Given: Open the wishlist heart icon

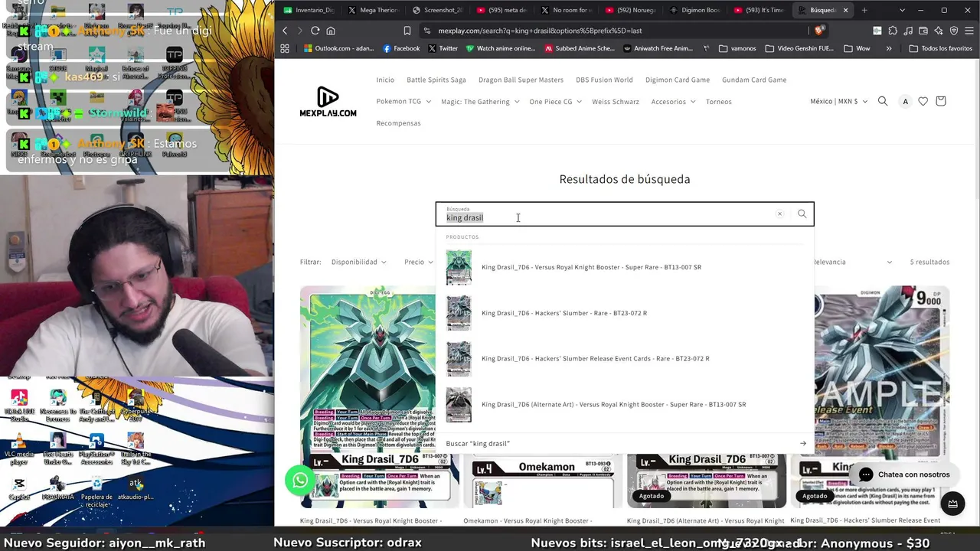Looking at the screenshot, I should point(923,101).
